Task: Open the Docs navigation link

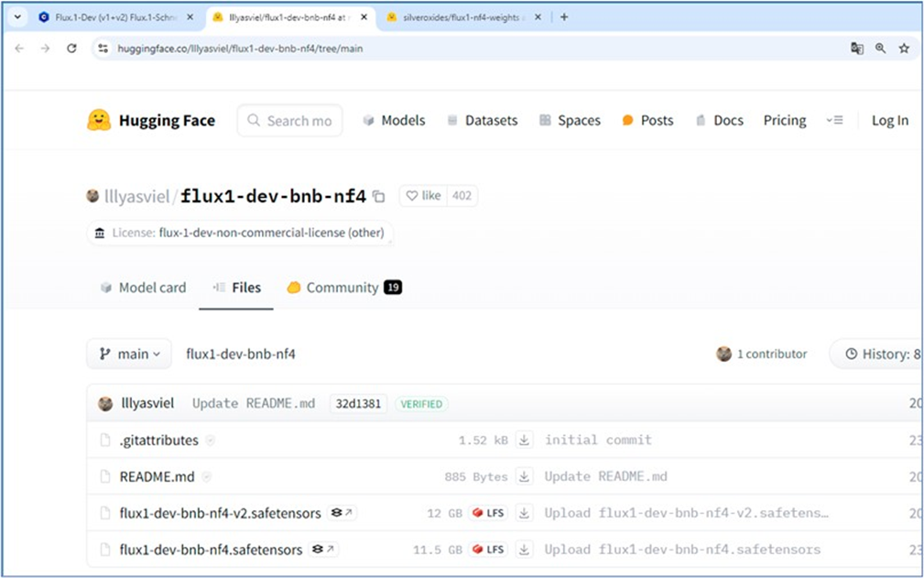Action: (720, 120)
